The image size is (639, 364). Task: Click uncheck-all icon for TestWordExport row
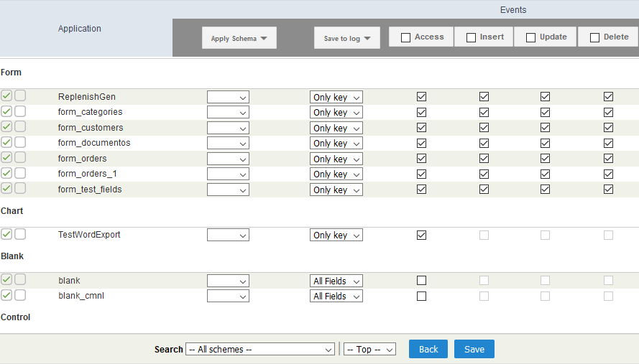point(20,234)
